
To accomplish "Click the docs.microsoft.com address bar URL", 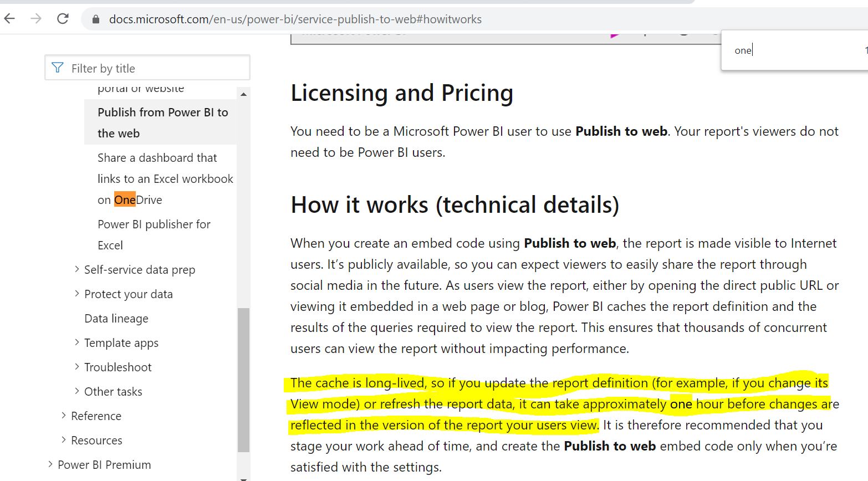I will [x=295, y=19].
